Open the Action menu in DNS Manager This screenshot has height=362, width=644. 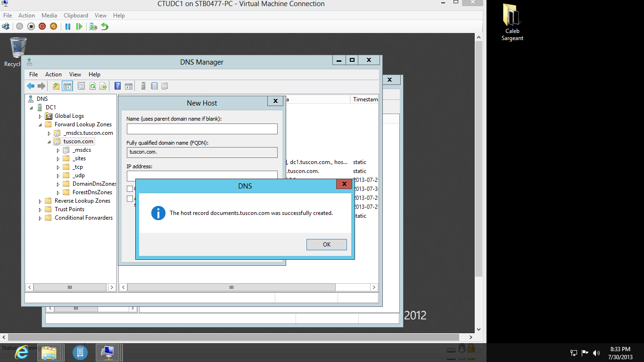pyautogui.click(x=53, y=74)
